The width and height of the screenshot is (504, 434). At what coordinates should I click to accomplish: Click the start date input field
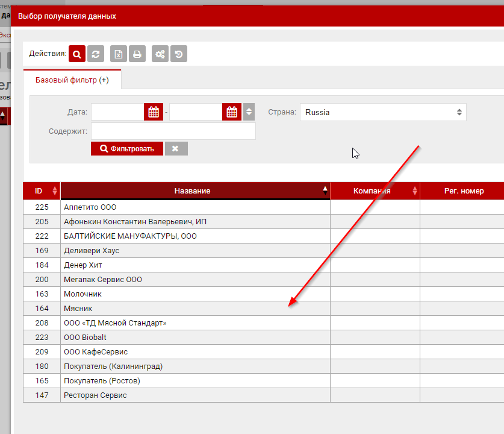(x=117, y=112)
